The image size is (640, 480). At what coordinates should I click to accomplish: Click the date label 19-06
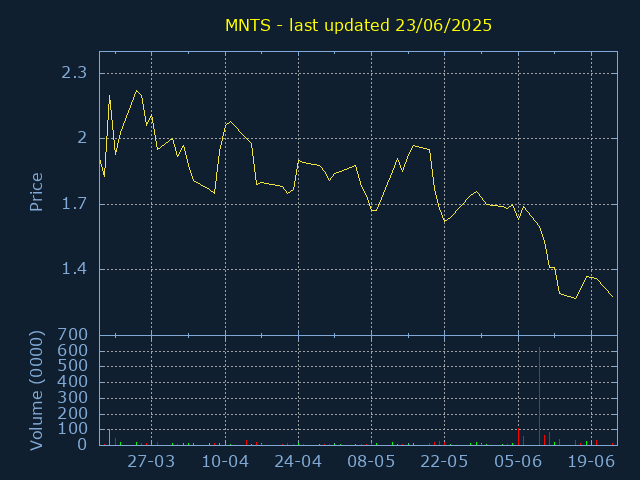pos(591,462)
